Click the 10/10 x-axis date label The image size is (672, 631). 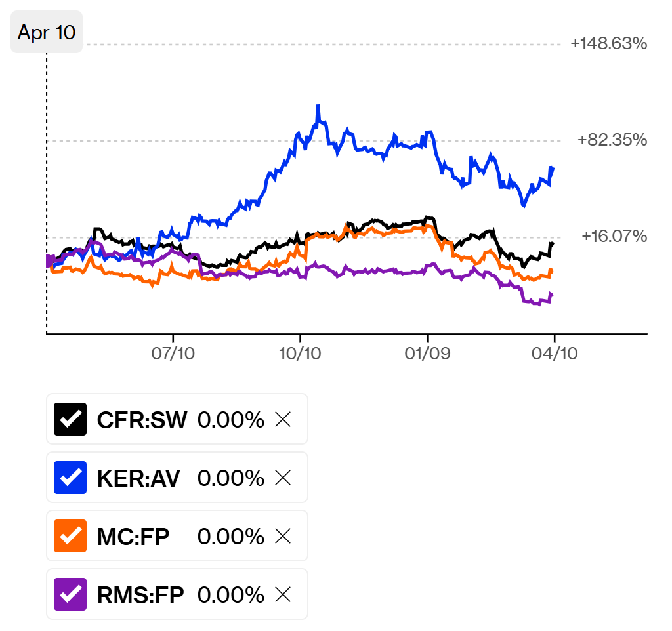pyautogui.click(x=300, y=354)
